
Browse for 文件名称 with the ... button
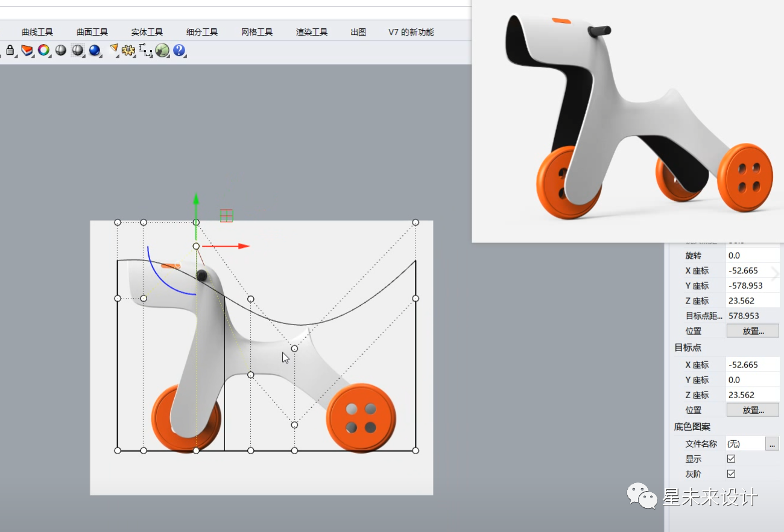tap(772, 443)
